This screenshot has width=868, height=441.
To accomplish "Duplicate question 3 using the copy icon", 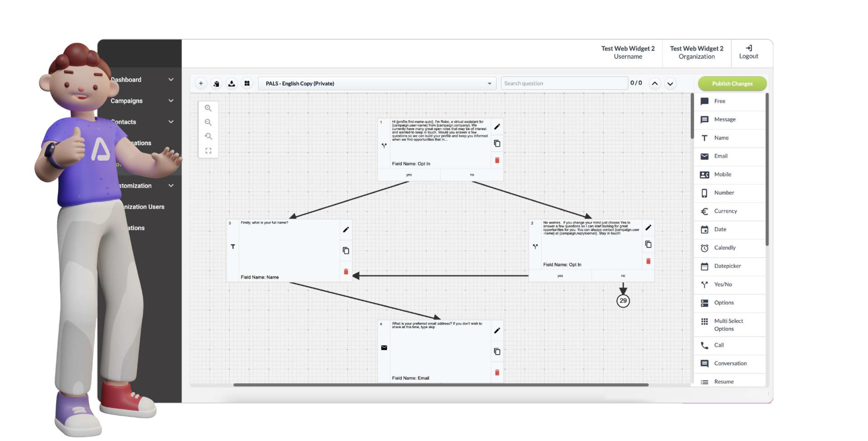I will click(346, 251).
